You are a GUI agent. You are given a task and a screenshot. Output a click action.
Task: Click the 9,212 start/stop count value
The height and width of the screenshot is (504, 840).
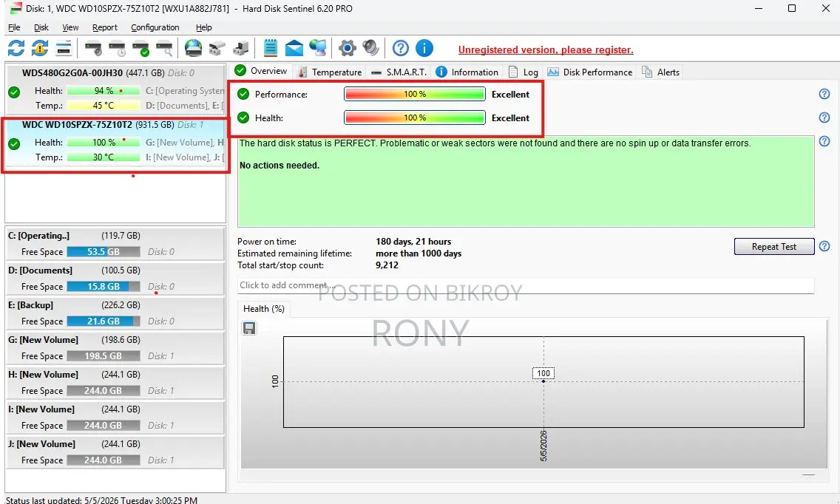pos(387,265)
